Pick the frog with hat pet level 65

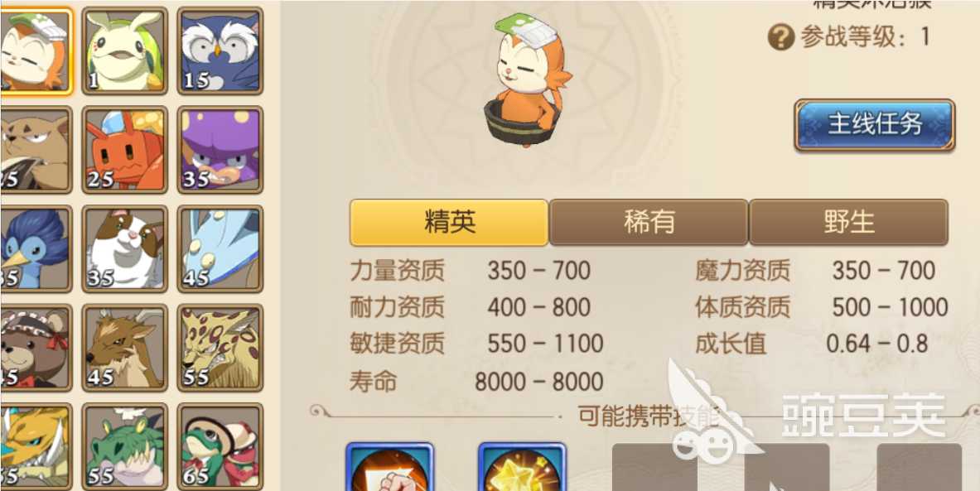point(220,446)
